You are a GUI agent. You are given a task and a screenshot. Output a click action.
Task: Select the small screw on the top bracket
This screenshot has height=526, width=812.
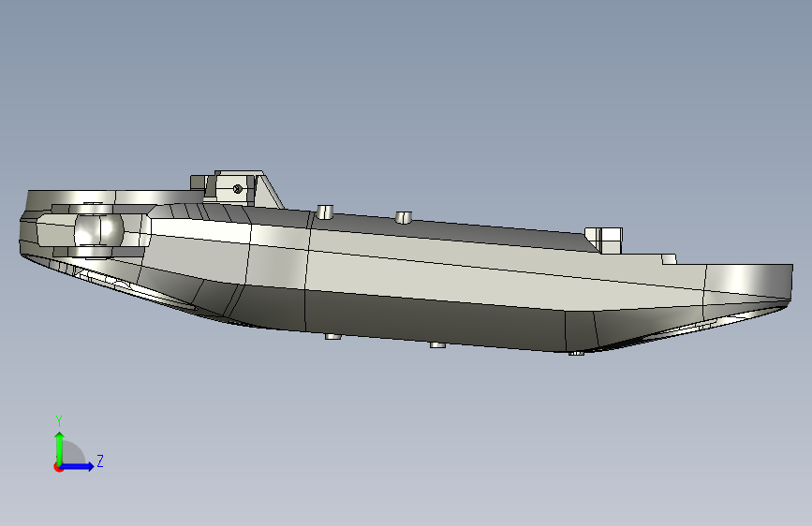point(237,189)
